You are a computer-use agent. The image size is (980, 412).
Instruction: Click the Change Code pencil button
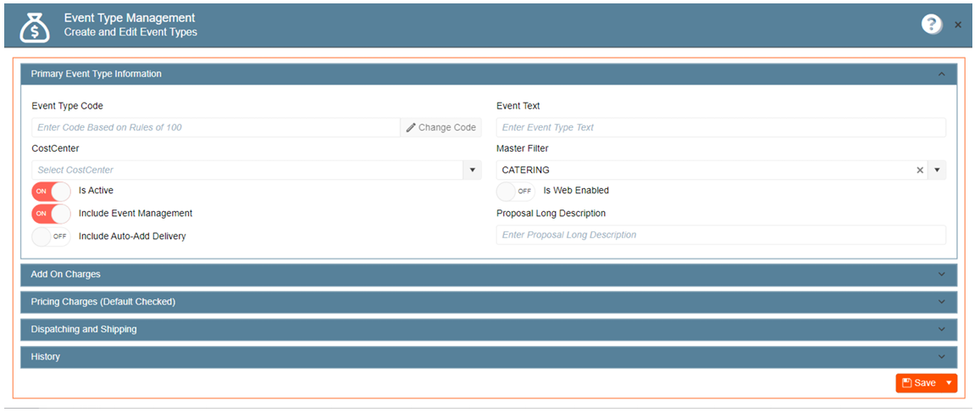(x=440, y=128)
